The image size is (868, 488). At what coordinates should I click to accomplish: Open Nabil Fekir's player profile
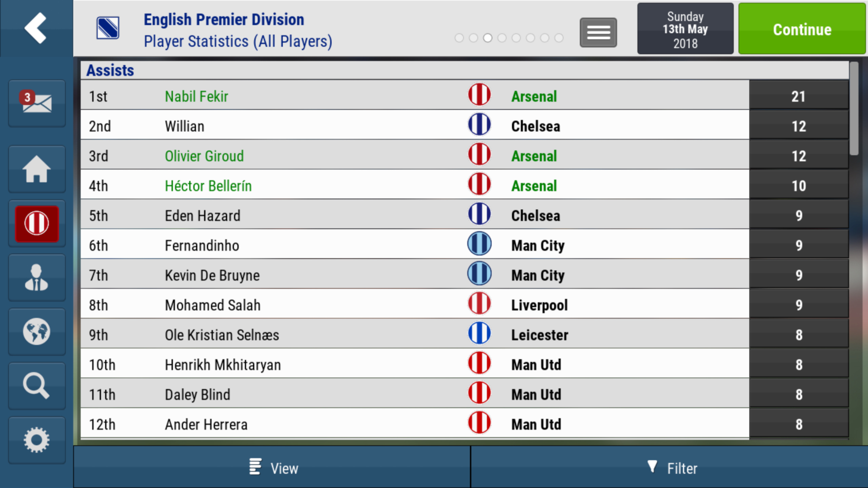pyautogui.click(x=196, y=96)
